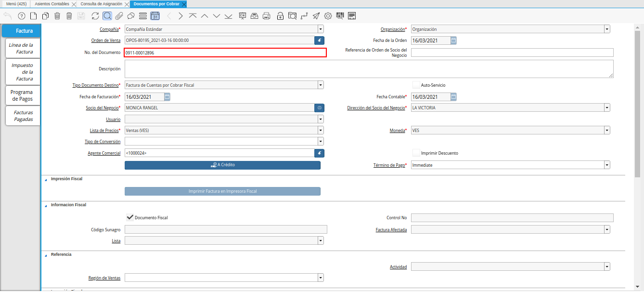Click the Help question mark icon
Image resolution: width=644 pixels, height=292 pixels.
pos(21,16)
